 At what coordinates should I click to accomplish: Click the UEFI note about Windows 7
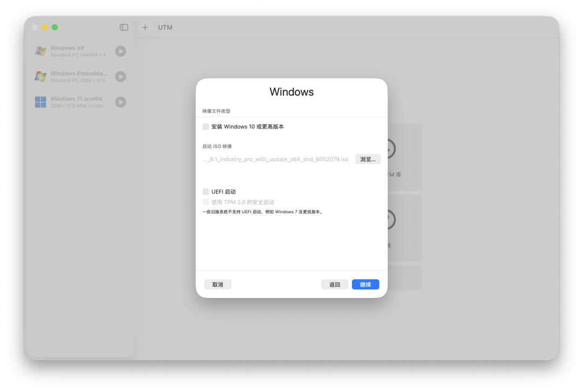pos(262,212)
